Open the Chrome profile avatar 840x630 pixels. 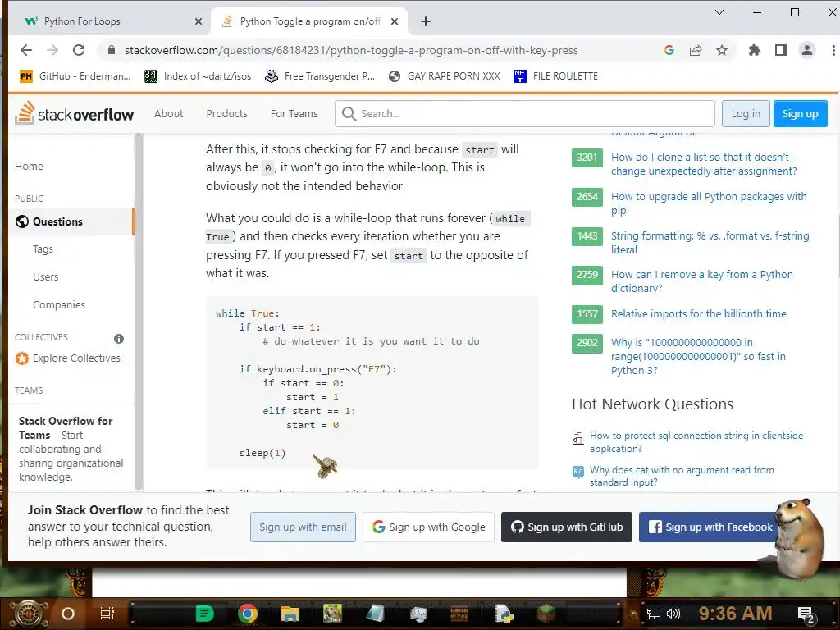point(807,50)
